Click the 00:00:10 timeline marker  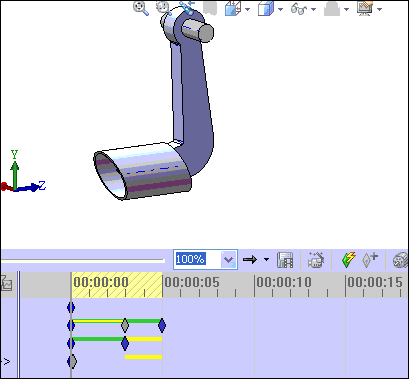pyautogui.click(x=284, y=283)
